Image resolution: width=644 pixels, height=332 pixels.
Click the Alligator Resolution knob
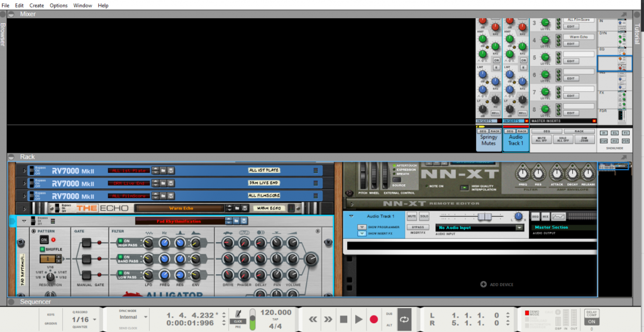coord(50,277)
